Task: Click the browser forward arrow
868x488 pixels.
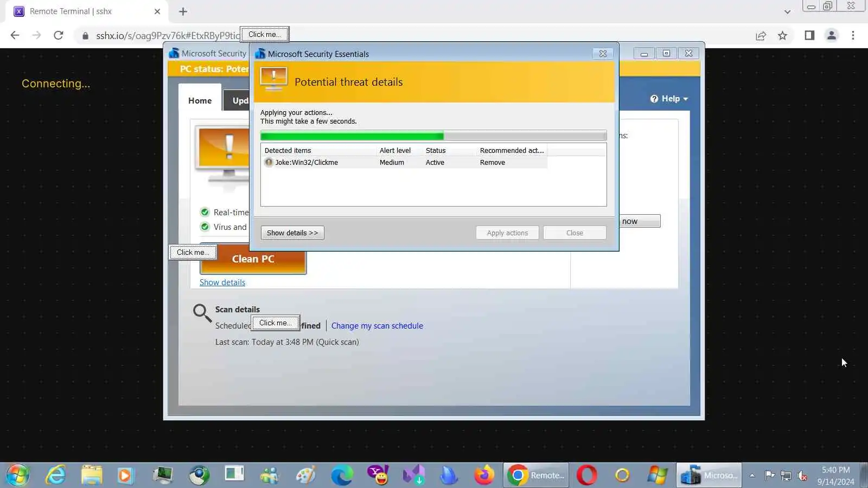Action: point(36,35)
